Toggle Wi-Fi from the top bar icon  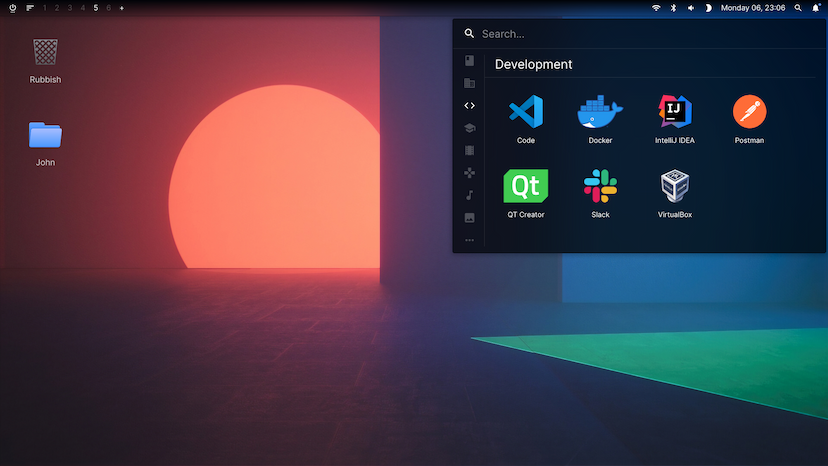[656, 8]
